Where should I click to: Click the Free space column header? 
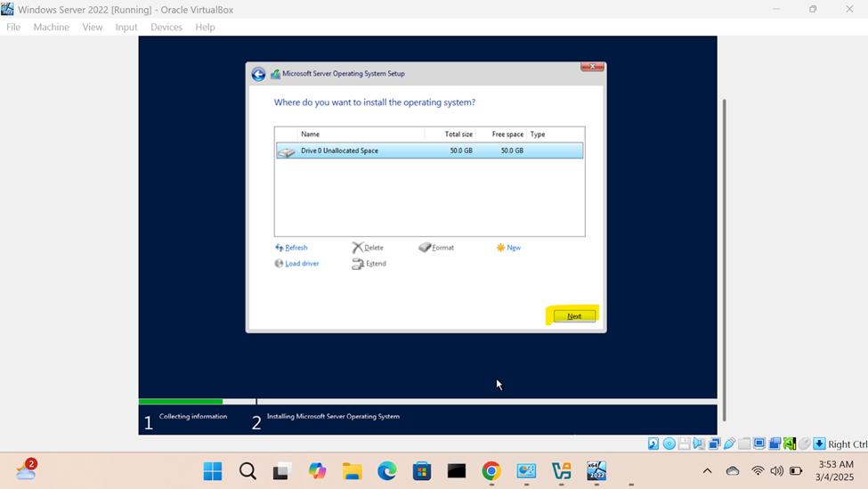click(501, 134)
